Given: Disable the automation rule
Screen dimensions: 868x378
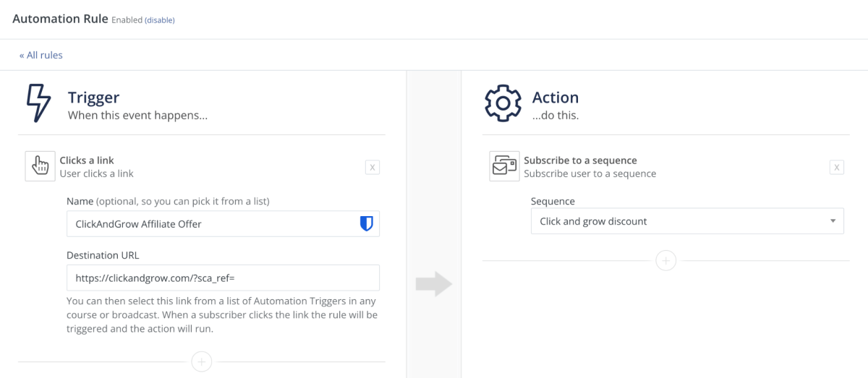Looking at the screenshot, I should click(160, 20).
